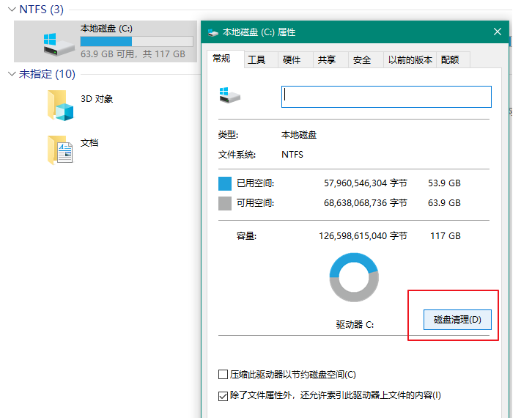Click the 磁盘清理(D) button

click(x=457, y=320)
